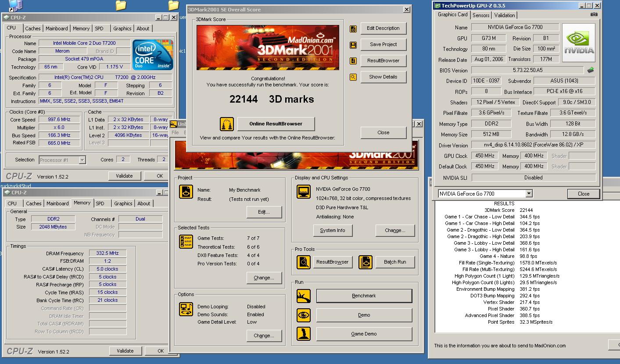Open the Processor #1 selection dropdown
This screenshot has width=620, height=364.
click(82, 161)
